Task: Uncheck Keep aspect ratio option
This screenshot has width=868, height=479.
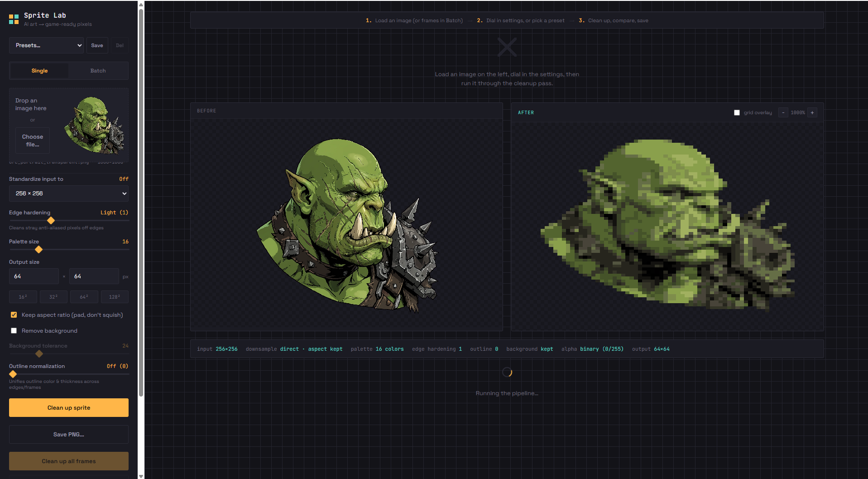Action: pos(14,315)
